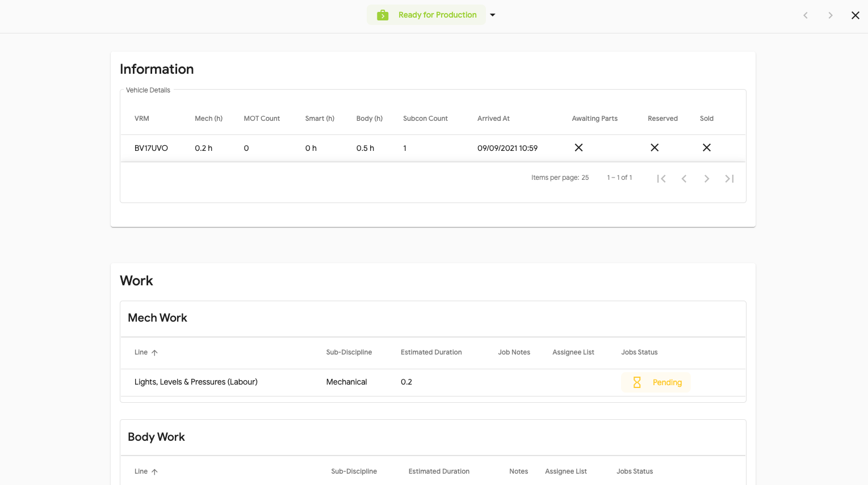This screenshot has width=868, height=485.
Task: Click the Awaiting Parts column header
Action: (594, 119)
